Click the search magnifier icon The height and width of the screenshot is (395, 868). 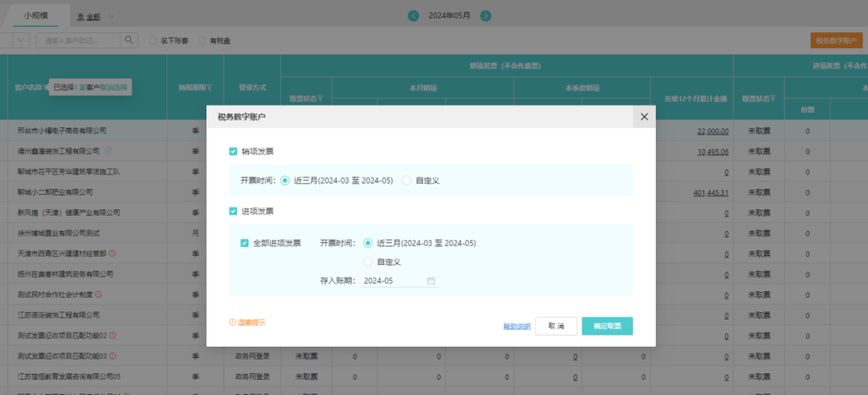[x=129, y=40]
